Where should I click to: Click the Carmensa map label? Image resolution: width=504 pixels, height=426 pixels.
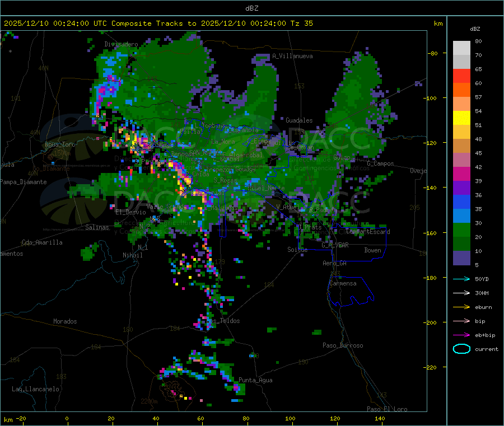click(343, 283)
